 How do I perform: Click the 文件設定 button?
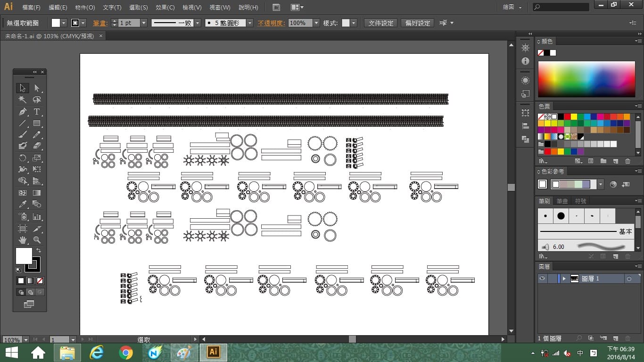(381, 23)
